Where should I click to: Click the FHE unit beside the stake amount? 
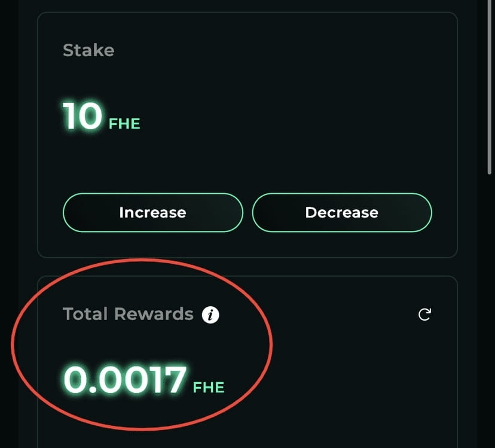(124, 124)
